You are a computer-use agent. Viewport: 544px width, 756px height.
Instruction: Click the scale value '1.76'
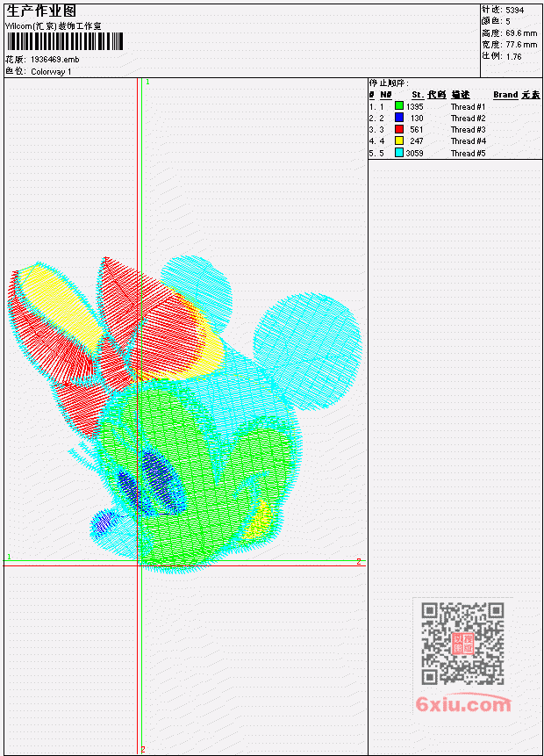[513, 56]
